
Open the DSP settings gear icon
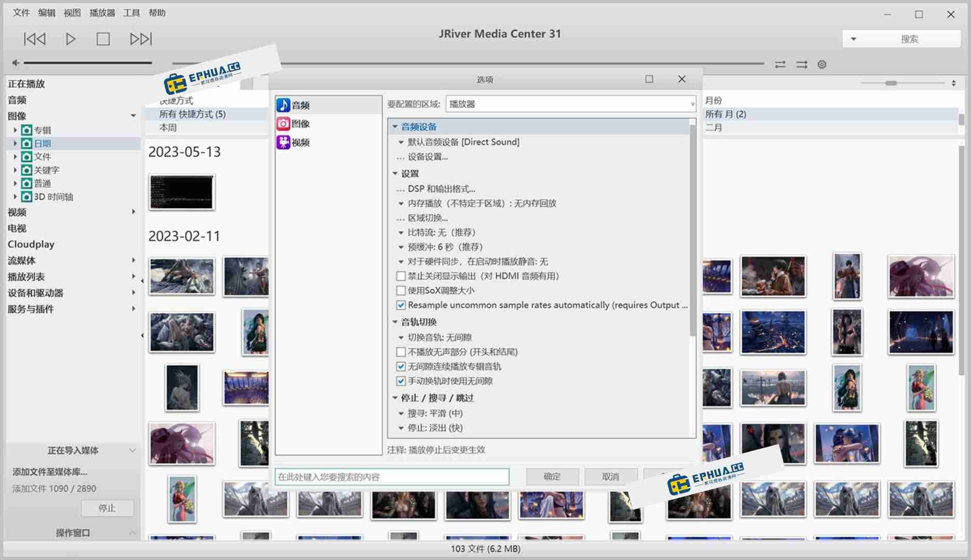pos(822,64)
